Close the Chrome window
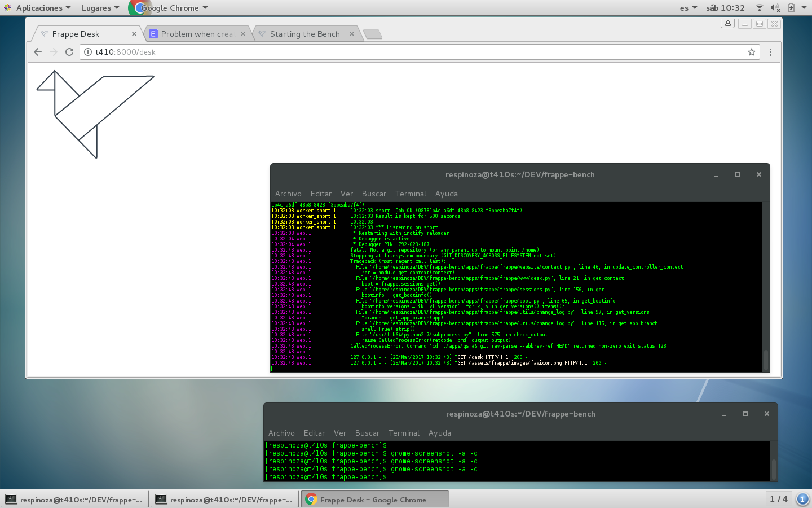Image resolution: width=812 pixels, height=508 pixels. (x=774, y=24)
